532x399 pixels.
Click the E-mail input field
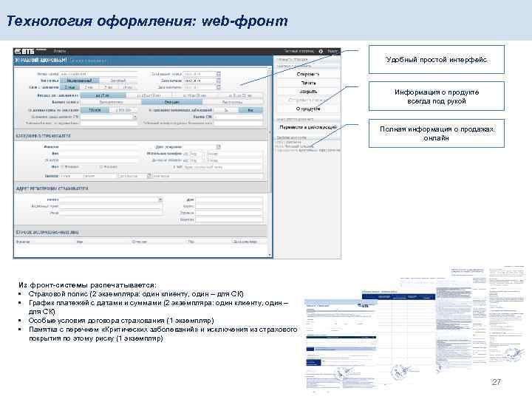coord(223,167)
